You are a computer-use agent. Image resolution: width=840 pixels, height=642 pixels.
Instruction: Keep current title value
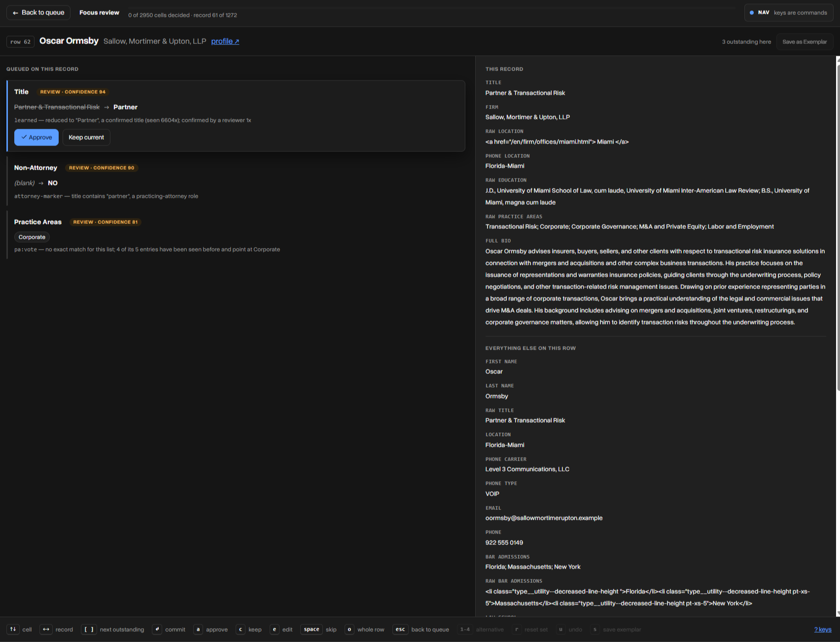[x=86, y=138]
